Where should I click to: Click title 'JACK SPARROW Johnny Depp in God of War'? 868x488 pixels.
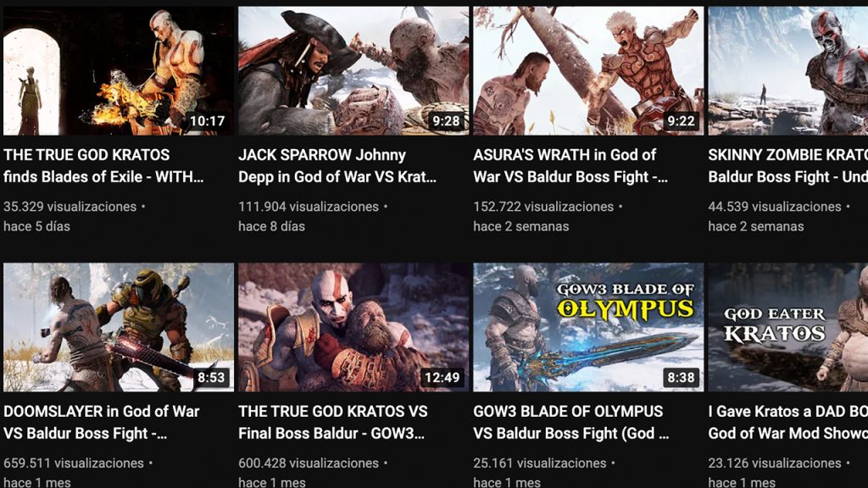337,166
